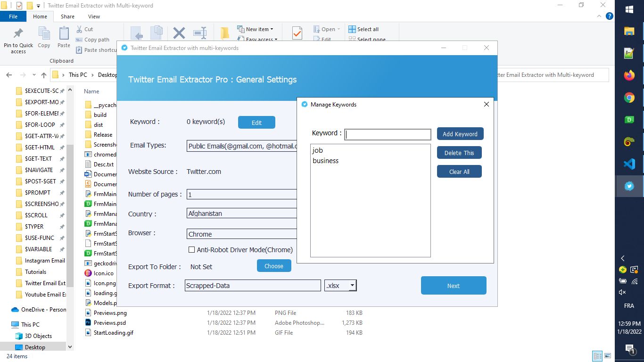Click Select all in the ribbon
This screenshot has height=362, width=644.
[363, 29]
